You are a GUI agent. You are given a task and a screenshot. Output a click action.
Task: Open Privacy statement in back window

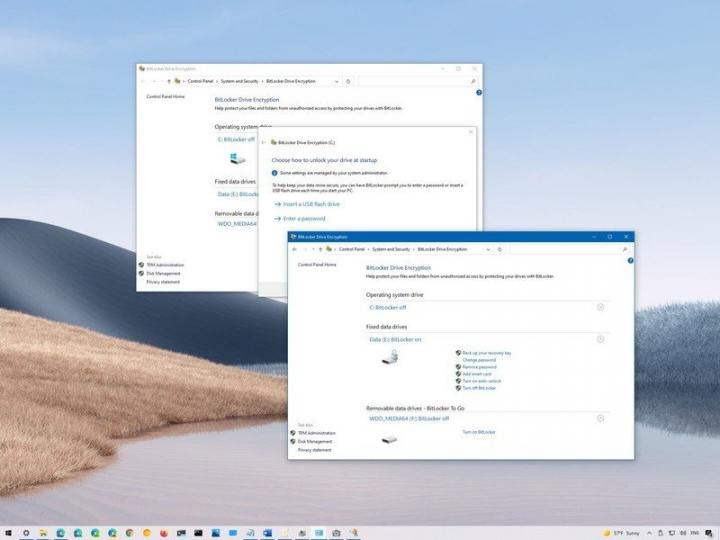tap(163, 282)
